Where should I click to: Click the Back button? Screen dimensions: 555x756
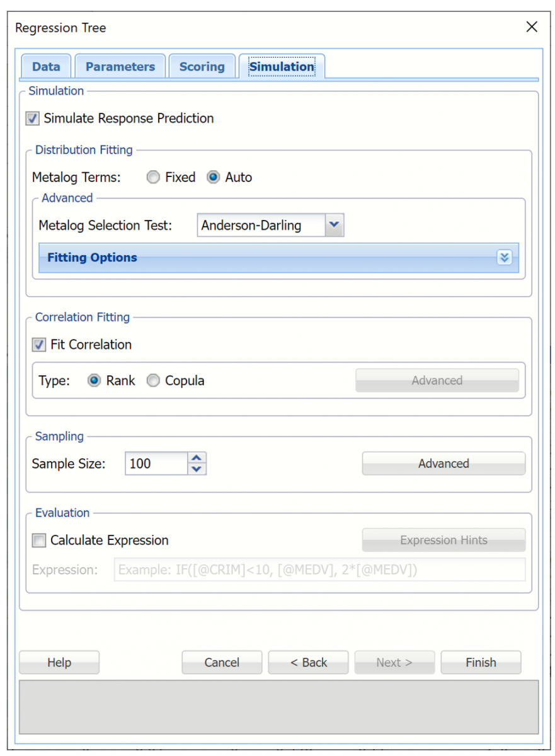coord(308,663)
